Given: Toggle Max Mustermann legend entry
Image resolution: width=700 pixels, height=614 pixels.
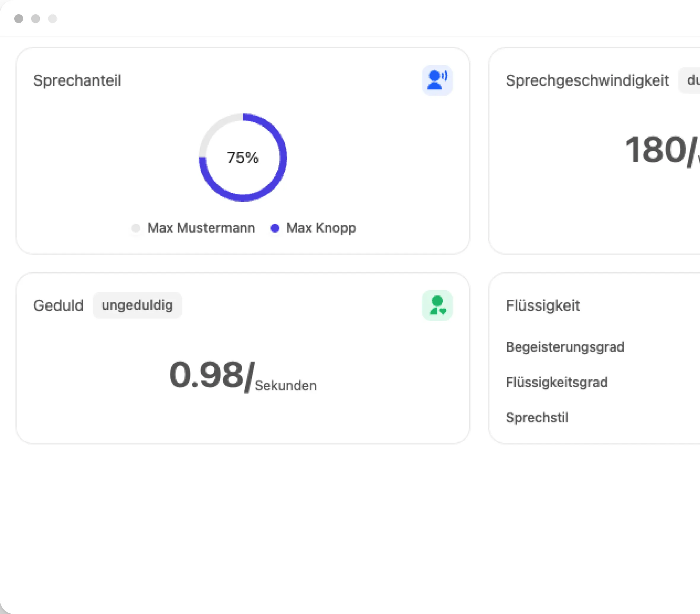Looking at the screenshot, I should [201, 228].
